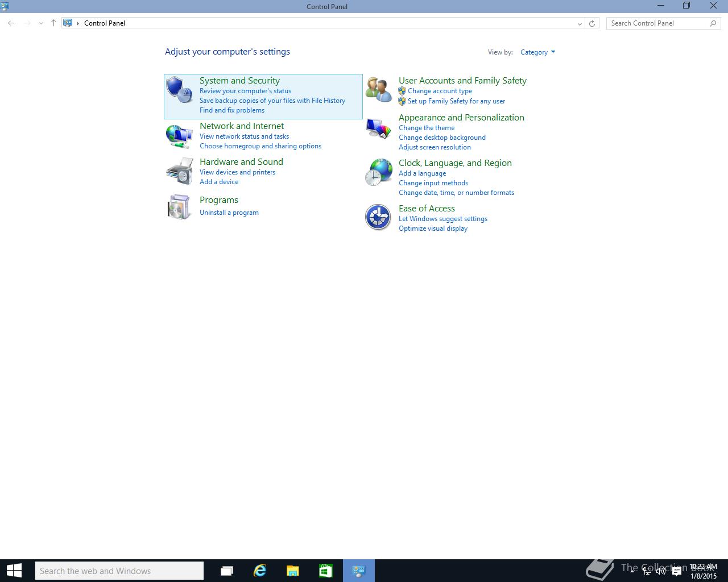Open Adjust screen resolution
Image resolution: width=728 pixels, height=582 pixels.
click(435, 147)
